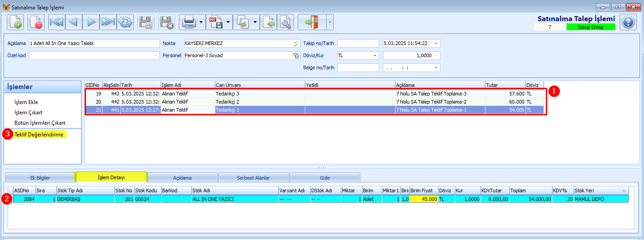
Task: Open the settings document with wrench icon
Action: pos(286,22)
